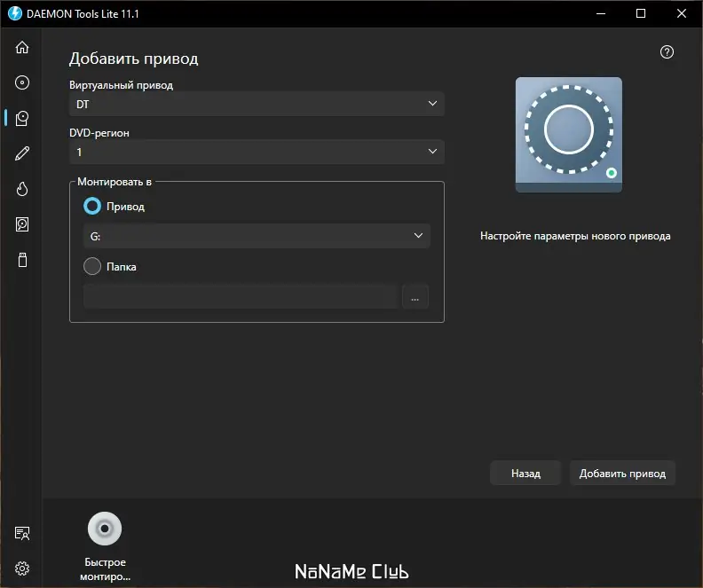Select the Привод radio button
The image size is (703, 588).
click(92, 207)
